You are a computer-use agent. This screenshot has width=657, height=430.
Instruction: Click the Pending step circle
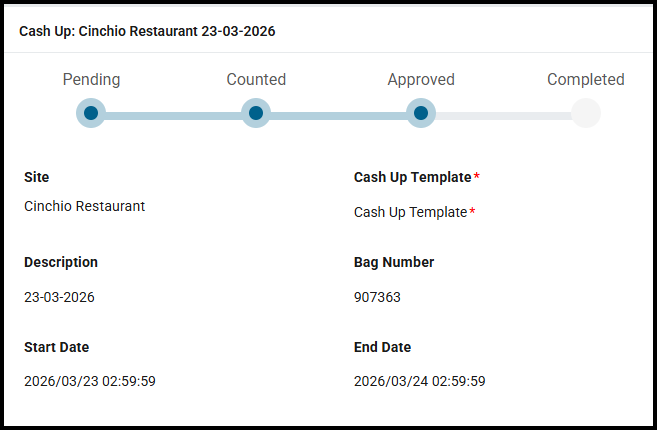click(x=91, y=113)
